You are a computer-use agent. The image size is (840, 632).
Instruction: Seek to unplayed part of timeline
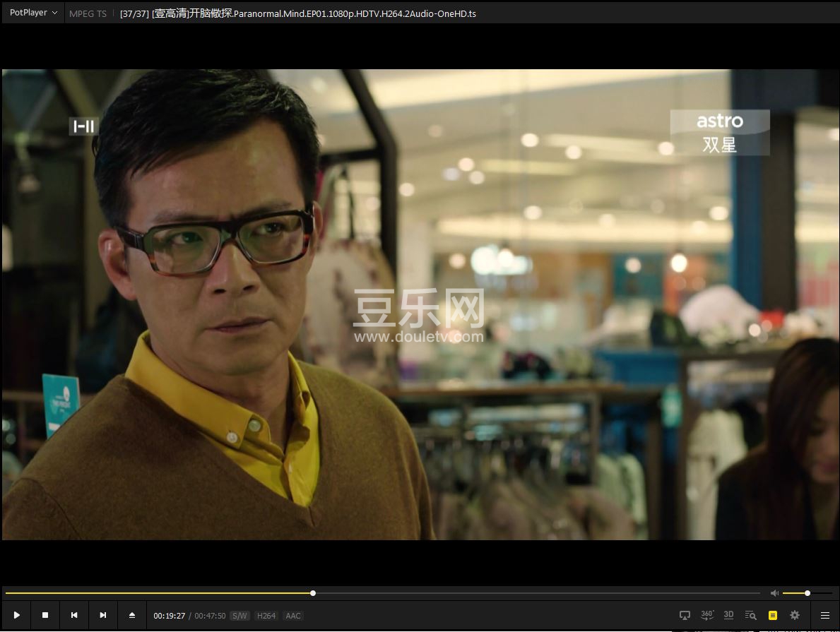pos(538,593)
